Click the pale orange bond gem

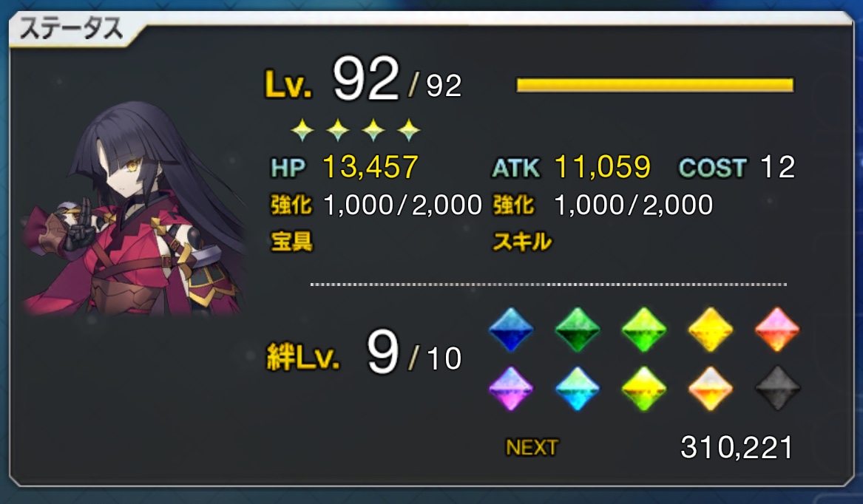[x=711, y=389]
